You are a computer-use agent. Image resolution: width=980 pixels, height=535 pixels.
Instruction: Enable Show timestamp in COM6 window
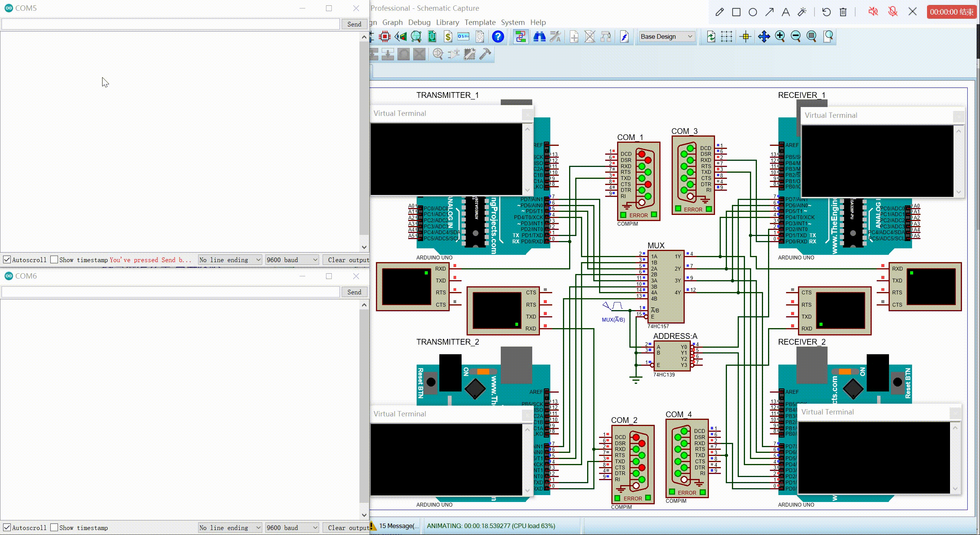[55, 527]
